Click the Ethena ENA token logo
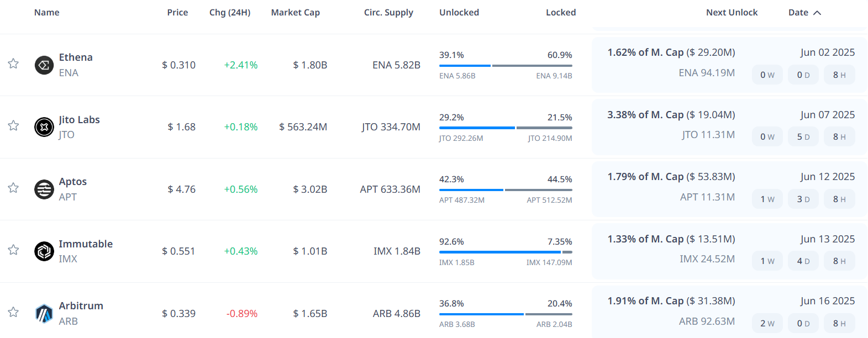This screenshot has width=868, height=338. click(x=44, y=65)
